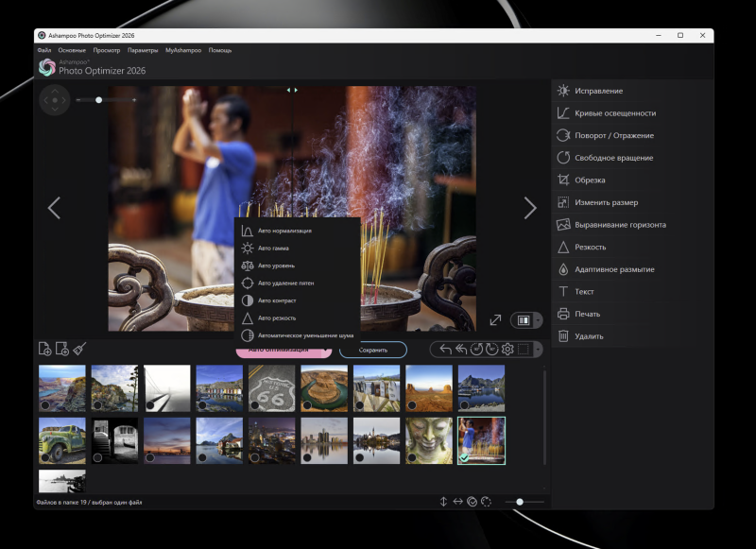Check the green truck thumbnail's selection circle
The image size is (756, 549).
tap(44, 457)
